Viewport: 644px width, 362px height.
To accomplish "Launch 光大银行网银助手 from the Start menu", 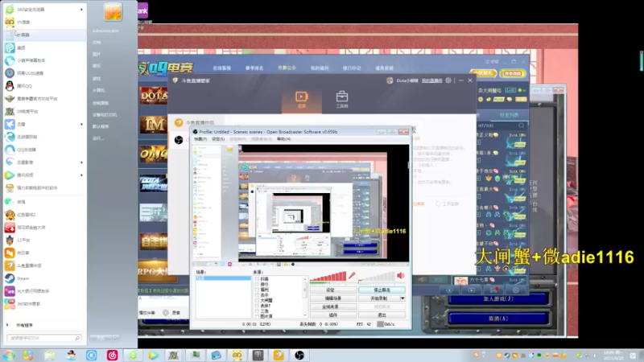I will (44, 291).
